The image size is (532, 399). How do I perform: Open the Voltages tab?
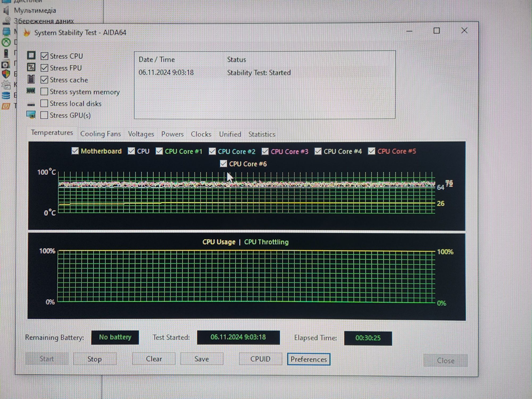point(141,134)
